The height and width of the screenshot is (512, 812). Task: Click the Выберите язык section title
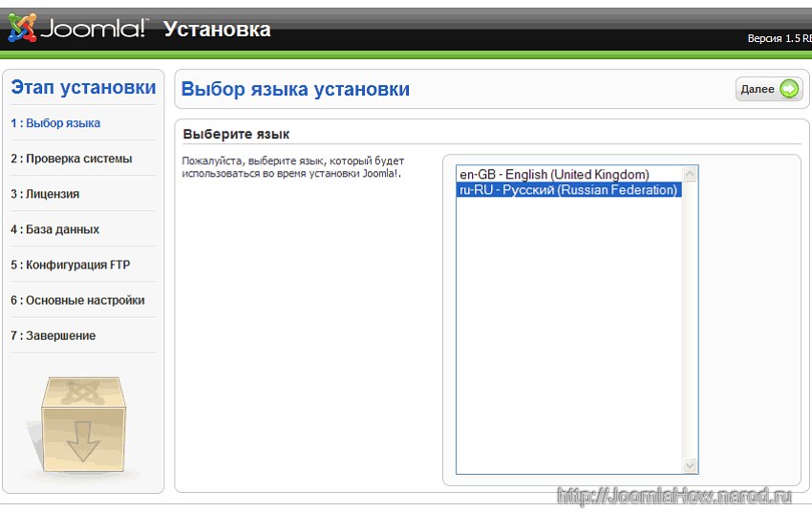pyautogui.click(x=236, y=134)
